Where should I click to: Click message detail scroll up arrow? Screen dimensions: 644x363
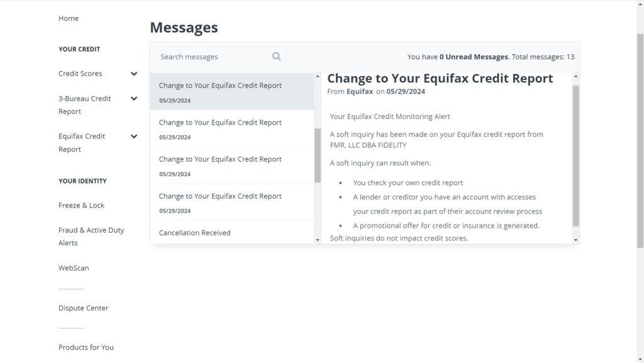(576, 76)
